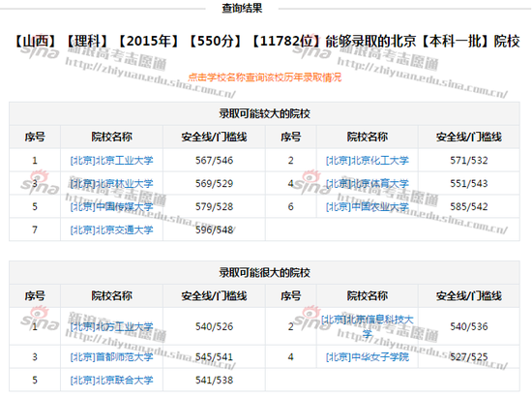Screen dimensions: 532x398
Task: Click score cell 571/532
Action: (x=469, y=161)
